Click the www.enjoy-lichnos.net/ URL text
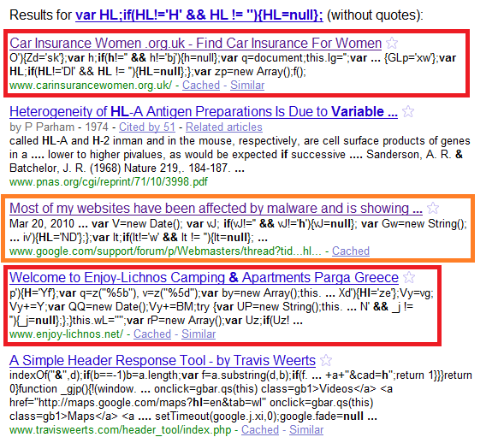The height and width of the screenshot is (443, 504). tap(66, 334)
